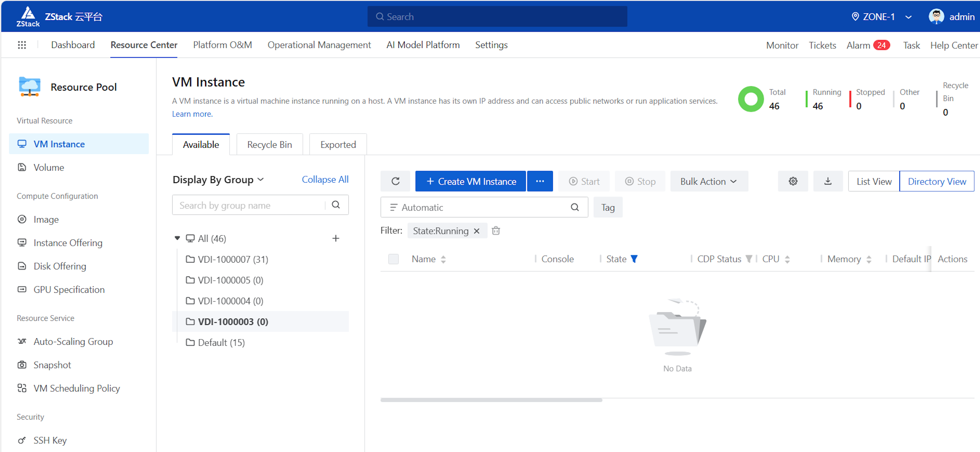The width and height of the screenshot is (980, 452).
Task: Open the table settings gear icon
Action: coord(793,181)
